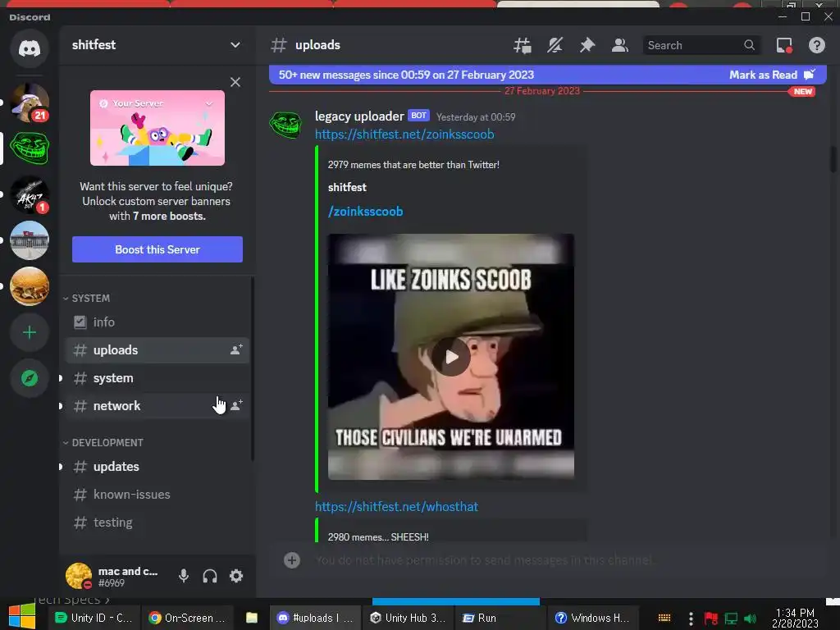Open User Settings gear

coord(236,576)
